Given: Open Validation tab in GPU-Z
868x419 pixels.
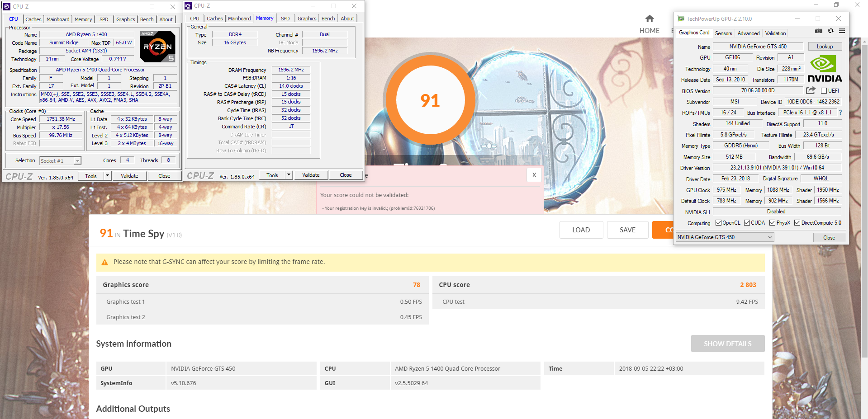Looking at the screenshot, I should [x=775, y=33].
